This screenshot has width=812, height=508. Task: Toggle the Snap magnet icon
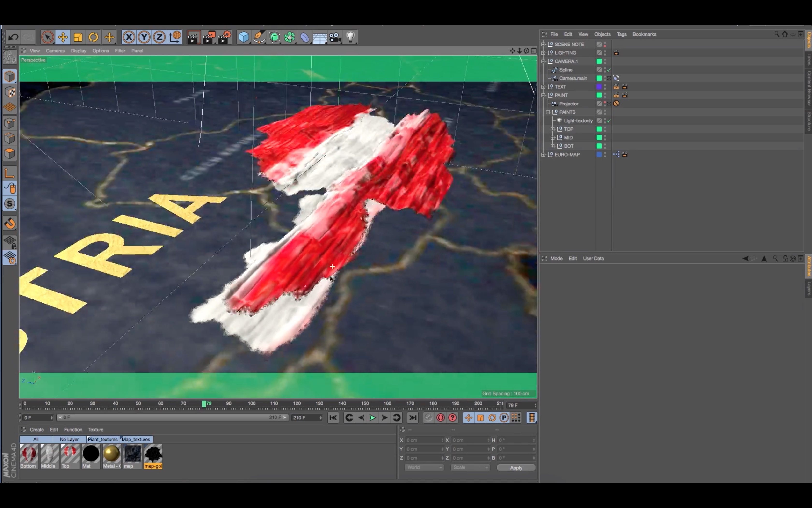(x=10, y=224)
